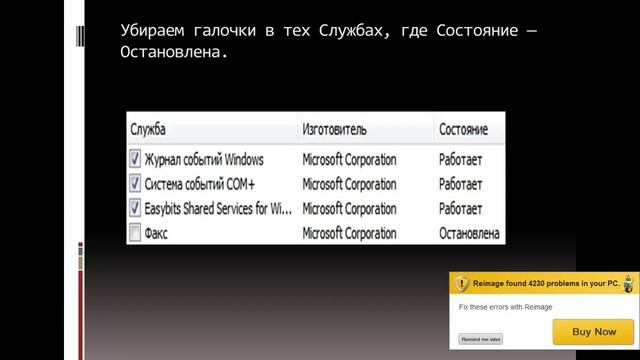The width and height of the screenshot is (640, 360).
Task: Click Microsoft Corporation in Система событий COM+ row
Action: click(349, 184)
